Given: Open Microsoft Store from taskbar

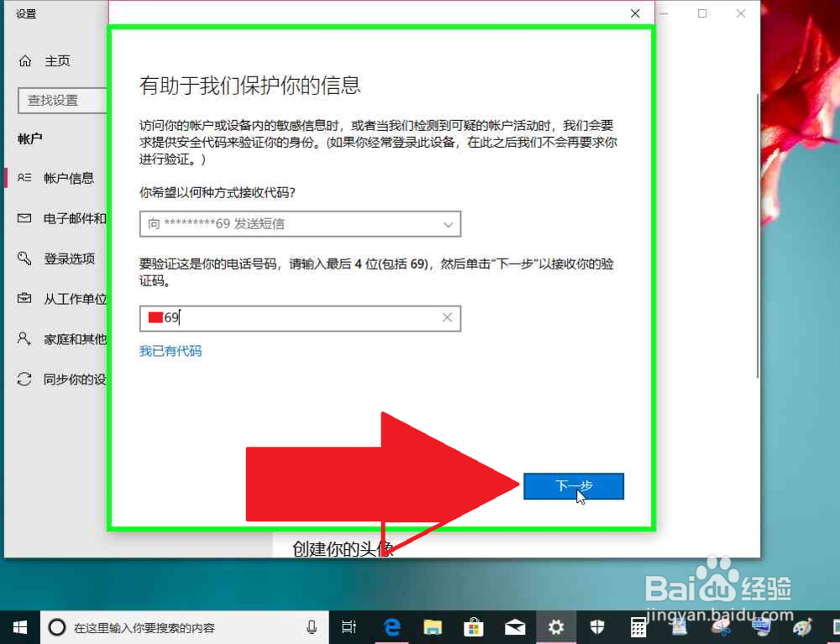Looking at the screenshot, I should [474, 626].
